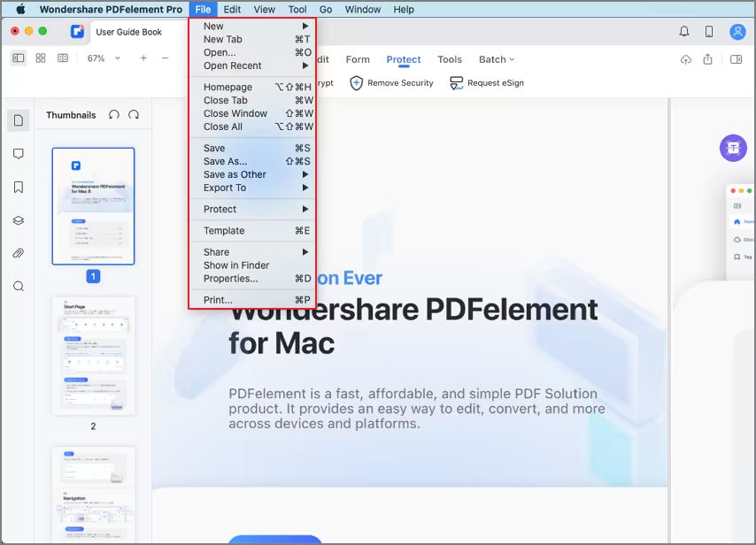Open notifications bell icon
Screen dimensions: 756x545
pyautogui.click(x=683, y=32)
